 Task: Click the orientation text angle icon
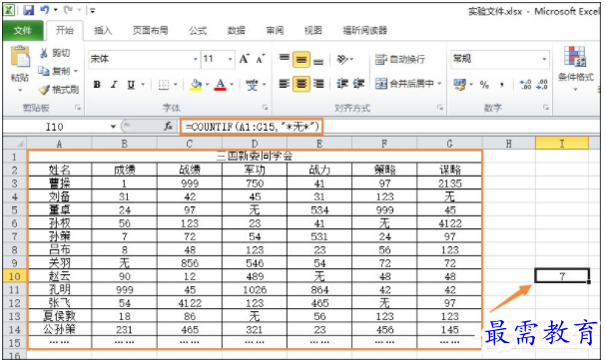342,59
